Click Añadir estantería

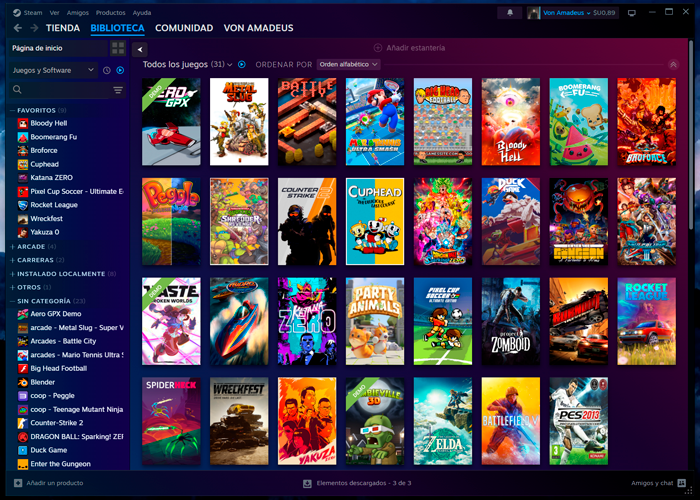tap(409, 48)
